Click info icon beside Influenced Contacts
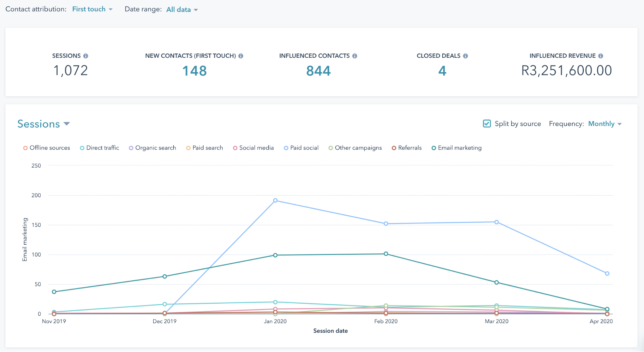This screenshot has height=352, width=644. point(355,56)
